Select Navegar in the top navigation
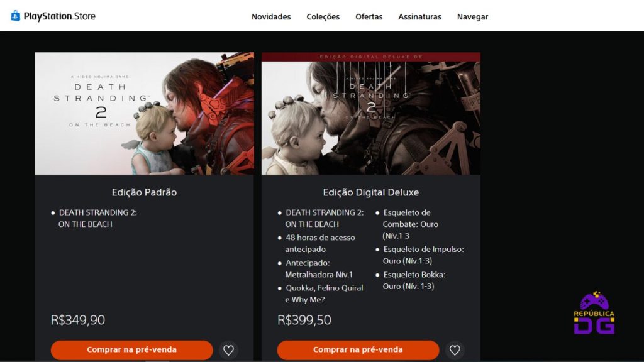This screenshot has width=644, height=362. coord(473,17)
